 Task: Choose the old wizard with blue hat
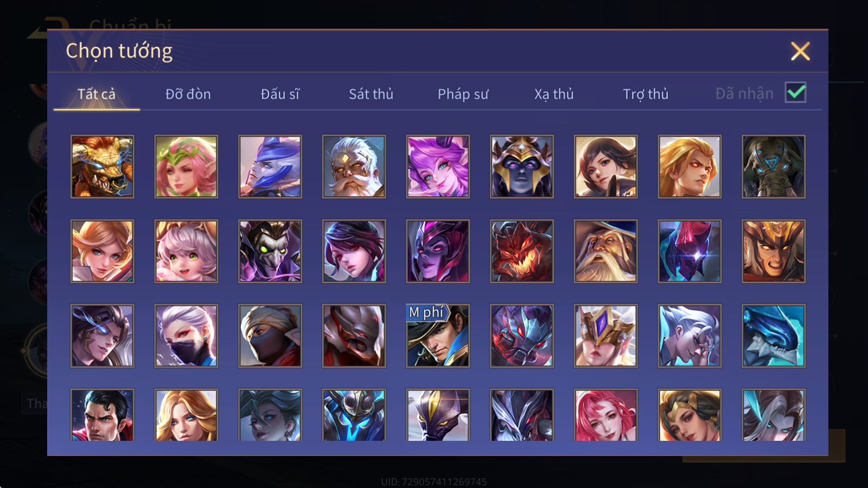coord(605,251)
